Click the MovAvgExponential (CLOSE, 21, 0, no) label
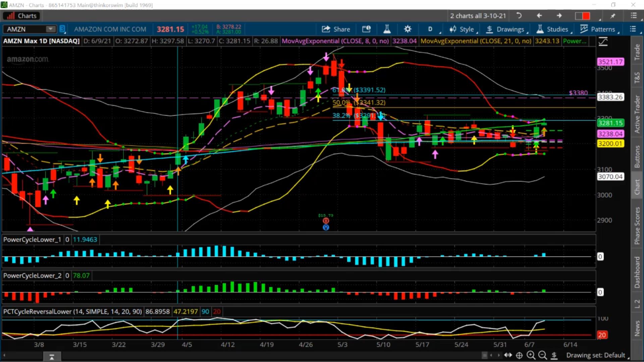The height and width of the screenshot is (362, 644). pyautogui.click(x=476, y=41)
